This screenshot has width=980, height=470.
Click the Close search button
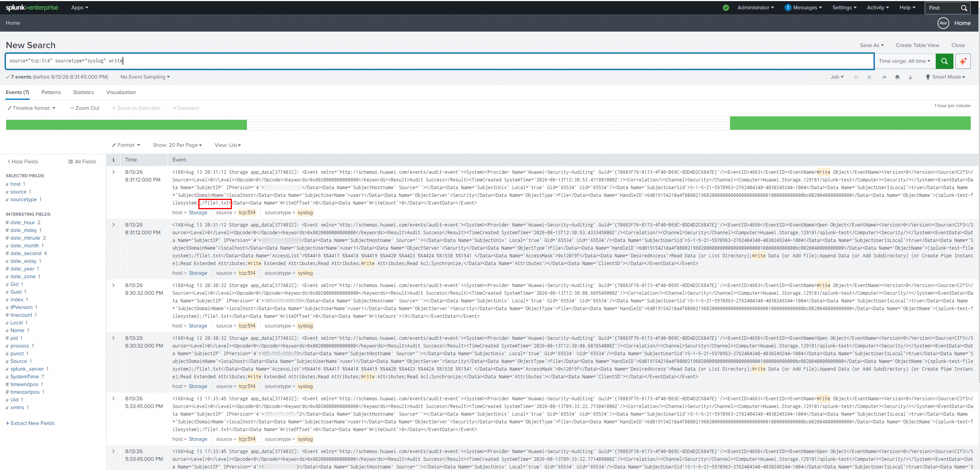click(x=958, y=45)
